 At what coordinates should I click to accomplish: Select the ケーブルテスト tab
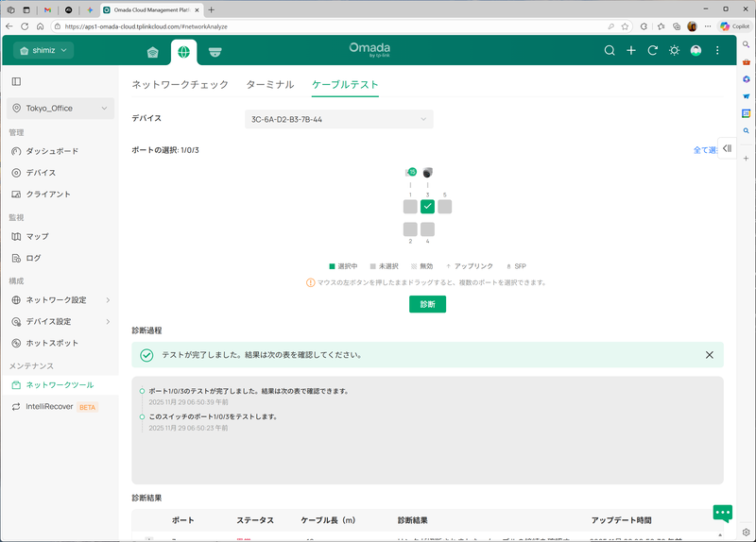click(x=345, y=84)
